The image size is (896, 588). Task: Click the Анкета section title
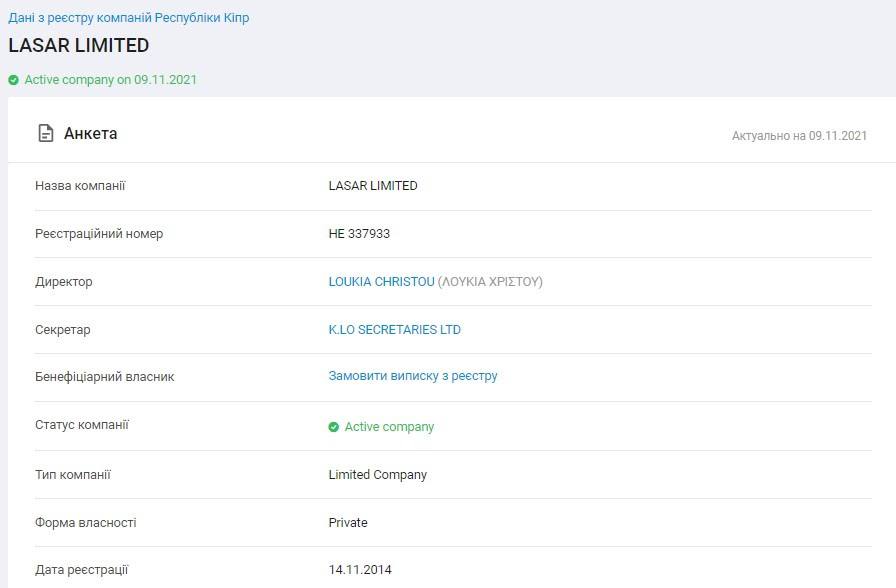pos(90,133)
